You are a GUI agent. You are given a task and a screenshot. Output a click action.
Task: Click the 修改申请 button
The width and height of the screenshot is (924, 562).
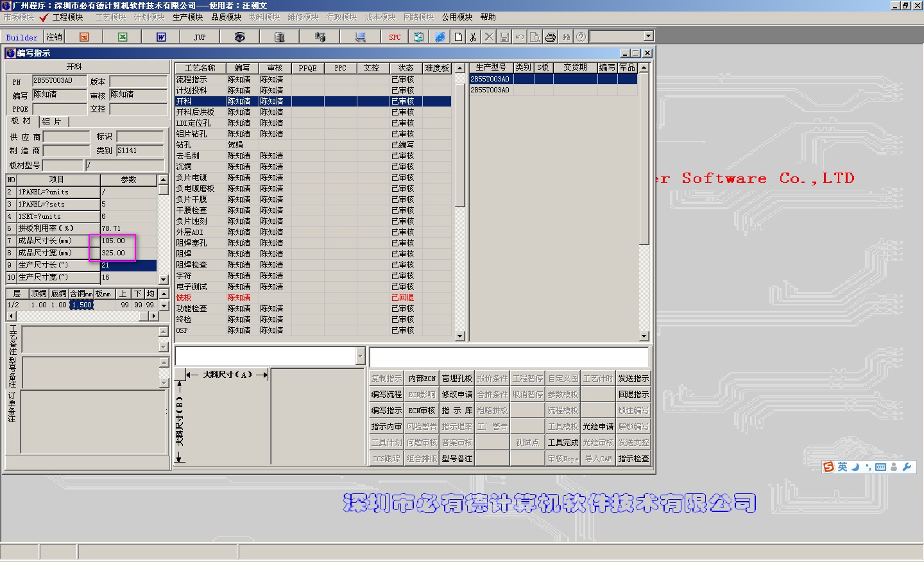pos(457,395)
